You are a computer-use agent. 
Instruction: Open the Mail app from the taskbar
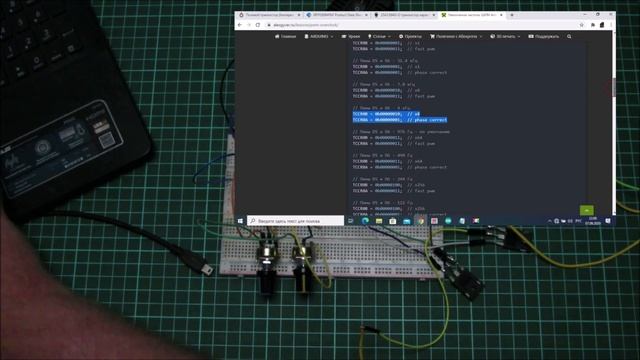(407, 221)
